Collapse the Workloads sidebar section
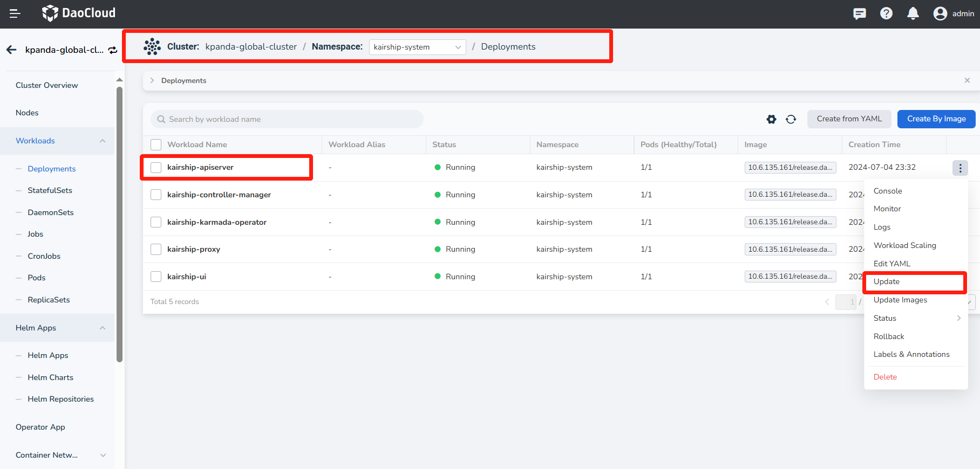The image size is (980, 469). [x=103, y=141]
